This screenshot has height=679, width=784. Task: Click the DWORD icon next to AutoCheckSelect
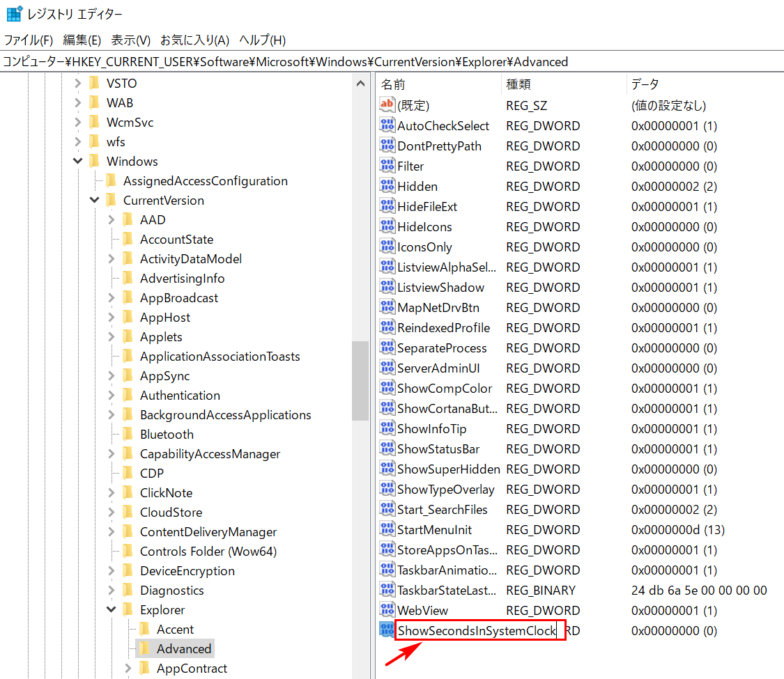click(387, 125)
